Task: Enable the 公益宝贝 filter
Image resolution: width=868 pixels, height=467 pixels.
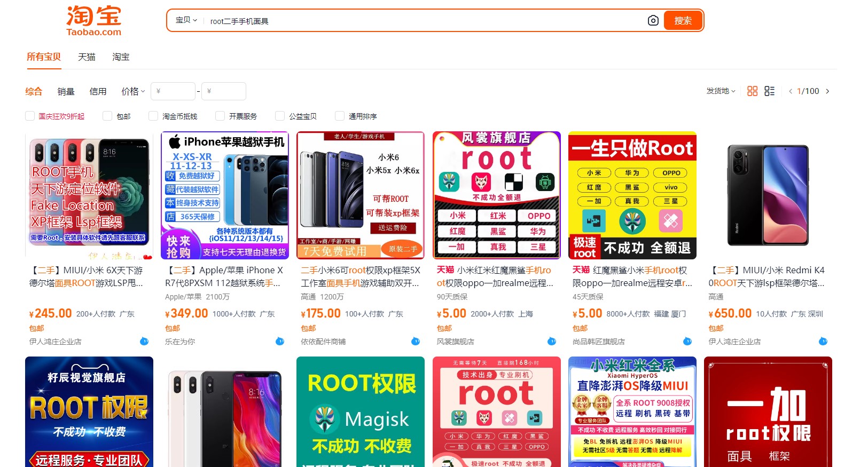Action: [280, 116]
